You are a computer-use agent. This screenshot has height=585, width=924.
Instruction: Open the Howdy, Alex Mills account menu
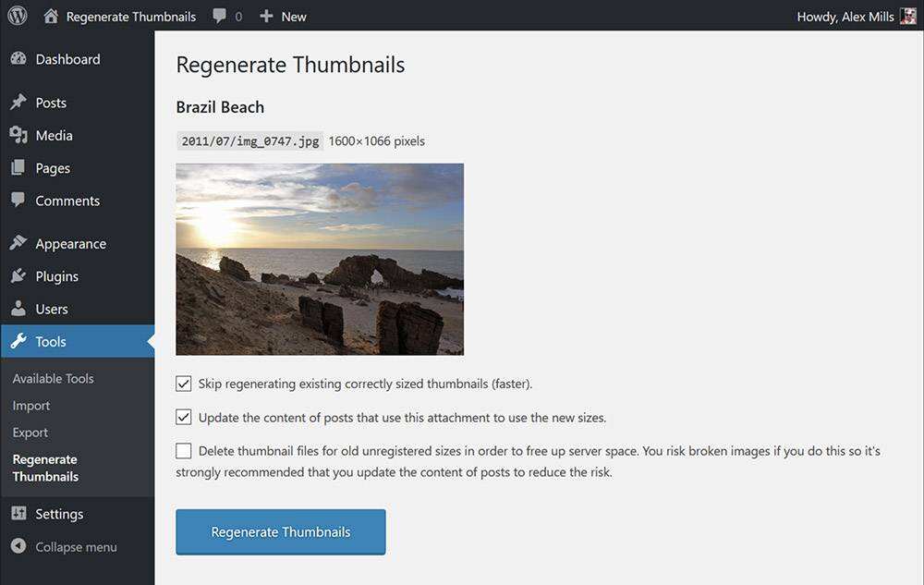[845, 17]
